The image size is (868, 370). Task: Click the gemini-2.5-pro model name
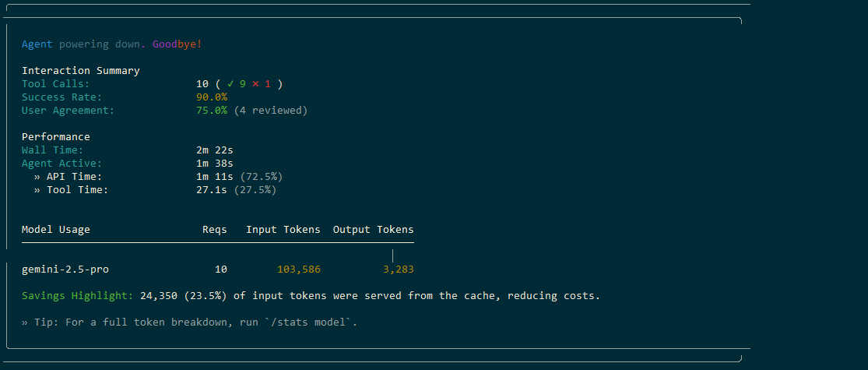pos(65,270)
